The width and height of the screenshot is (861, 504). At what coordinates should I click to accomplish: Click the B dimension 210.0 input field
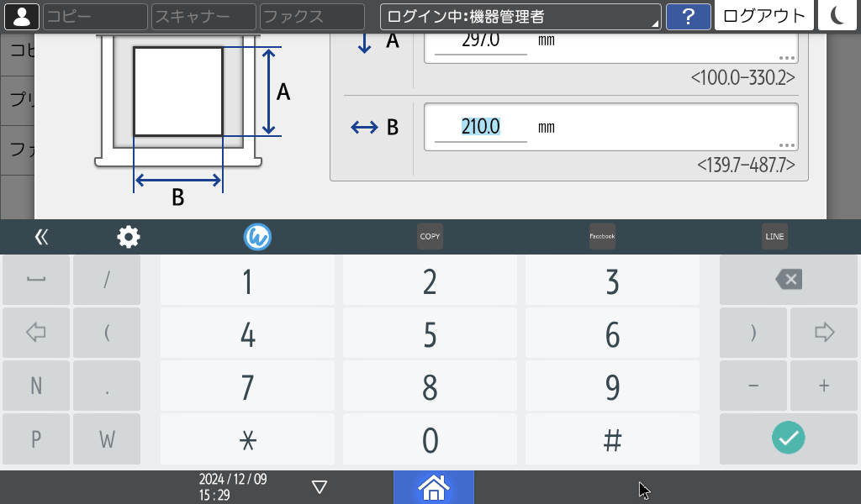tap(481, 127)
